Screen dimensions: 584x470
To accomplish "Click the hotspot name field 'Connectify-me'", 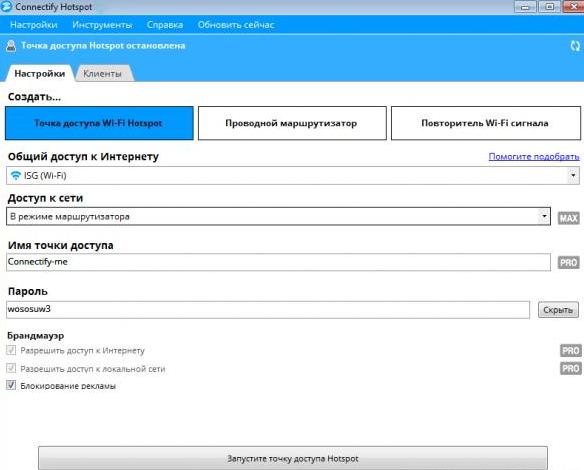I will [x=278, y=262].
